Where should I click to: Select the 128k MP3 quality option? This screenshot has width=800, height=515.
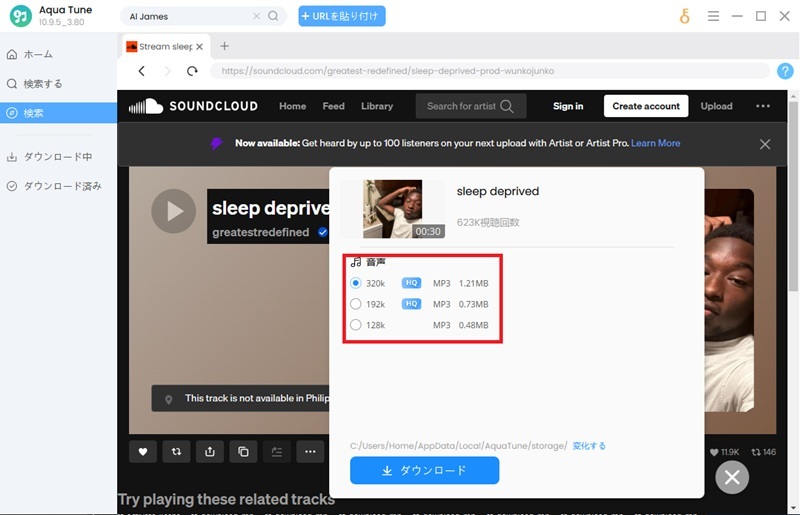(x=356, y=325)
